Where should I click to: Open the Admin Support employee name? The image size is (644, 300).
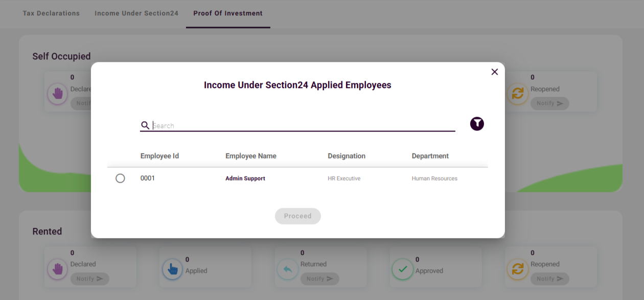[245, 179]
